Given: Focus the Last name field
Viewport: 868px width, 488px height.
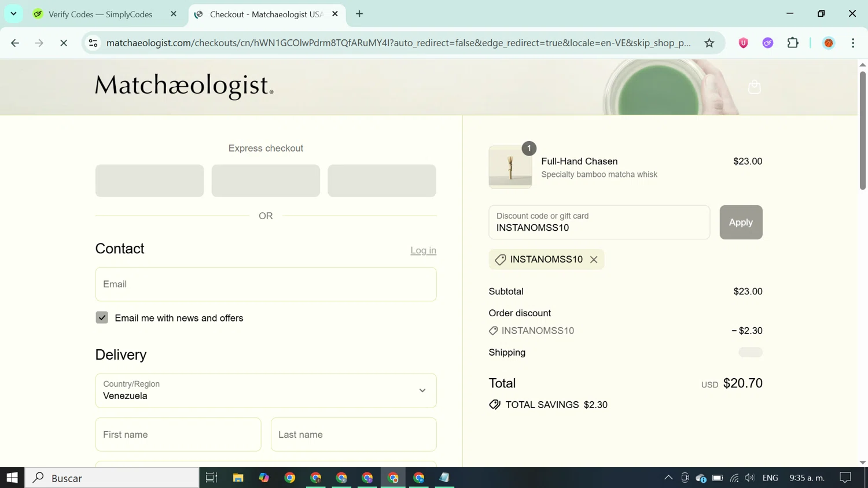Looking at the screenshot, I should coord(354,434).
